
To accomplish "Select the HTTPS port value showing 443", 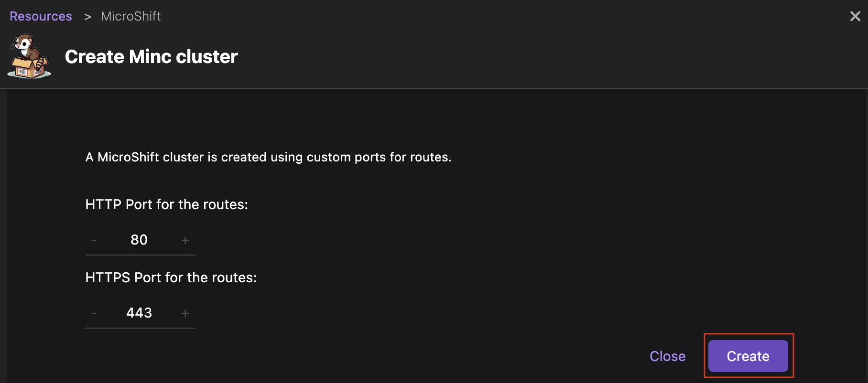I will click(139, 313).
